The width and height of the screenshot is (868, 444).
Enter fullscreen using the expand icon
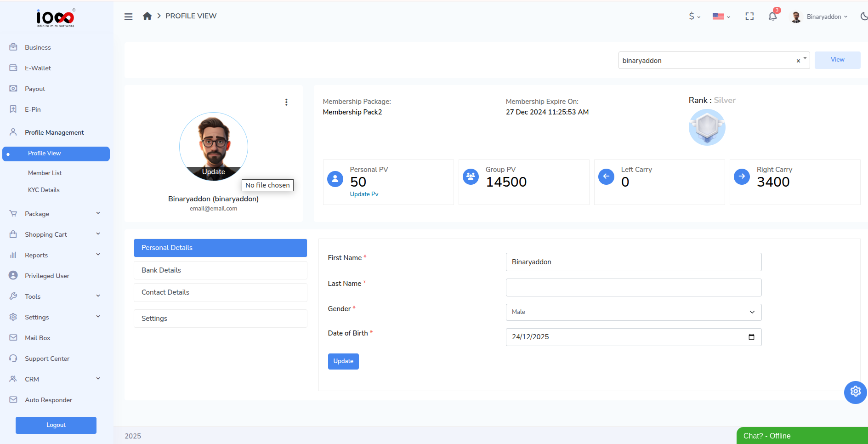749,16
